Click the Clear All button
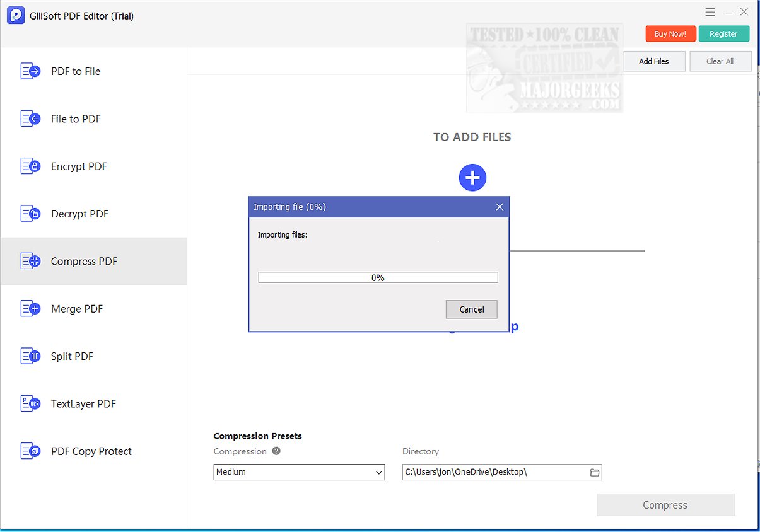760x532 pixels. point(720,61)
